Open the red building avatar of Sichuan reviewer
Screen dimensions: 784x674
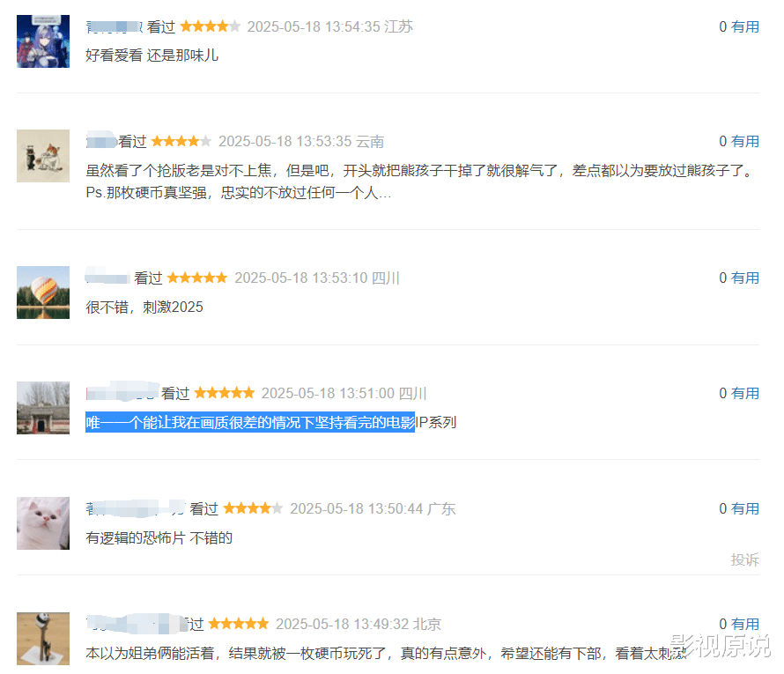pyautogui.click(x=43, y=408)
